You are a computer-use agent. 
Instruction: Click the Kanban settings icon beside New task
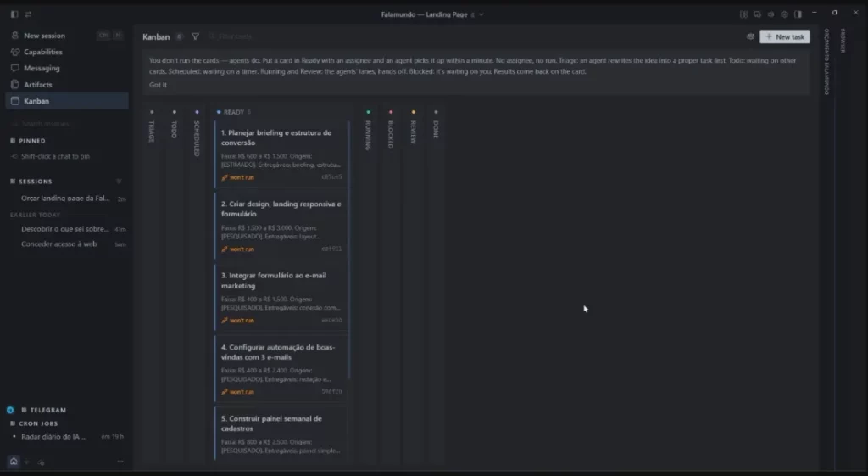click(x=751, y=36)
